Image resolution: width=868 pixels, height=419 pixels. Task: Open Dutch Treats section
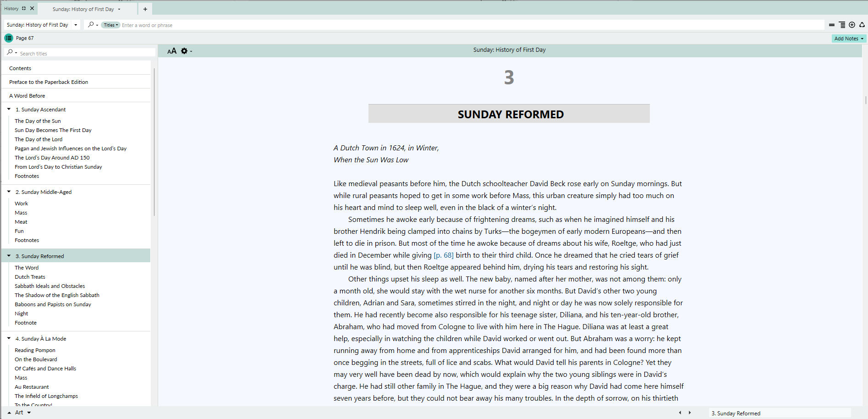30,277
